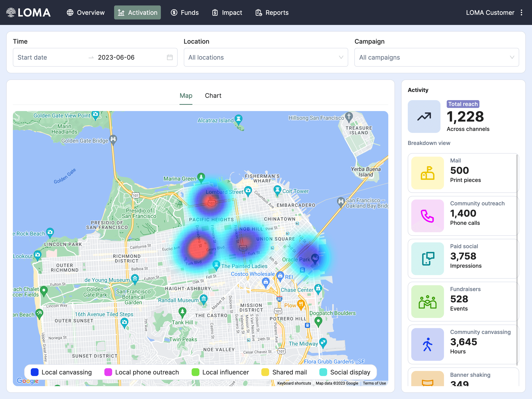
Task: Click the Community outreach phone icon
Action: point(427,216)
